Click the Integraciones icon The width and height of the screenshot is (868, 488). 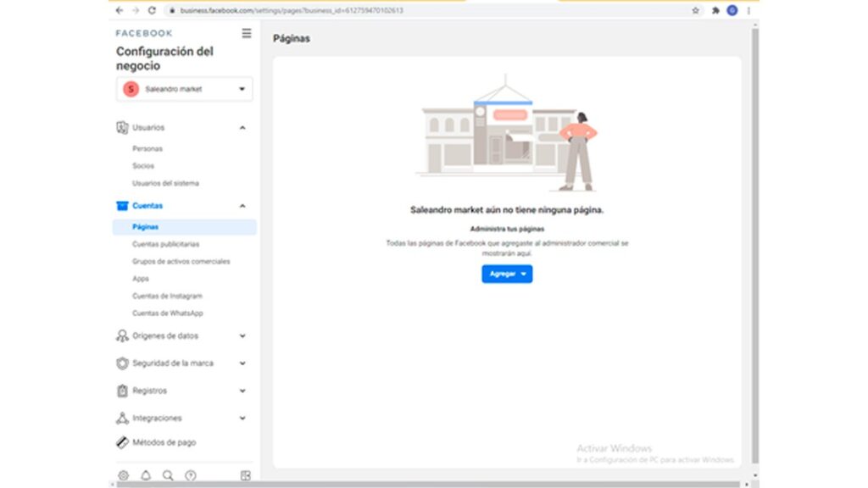122,419
